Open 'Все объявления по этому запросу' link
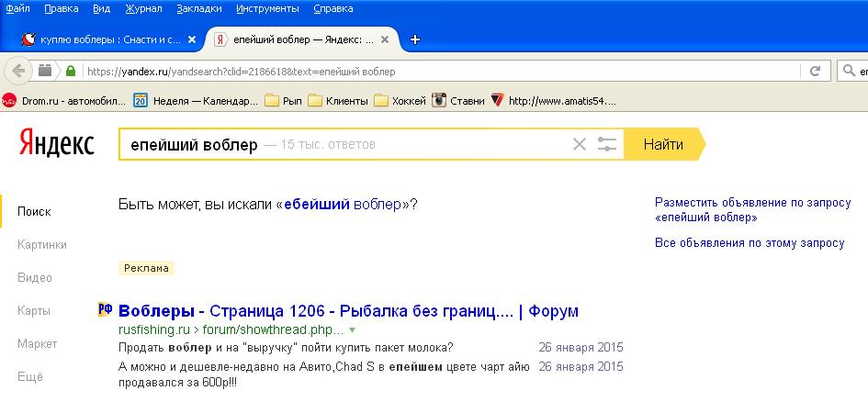 point(750,242)
